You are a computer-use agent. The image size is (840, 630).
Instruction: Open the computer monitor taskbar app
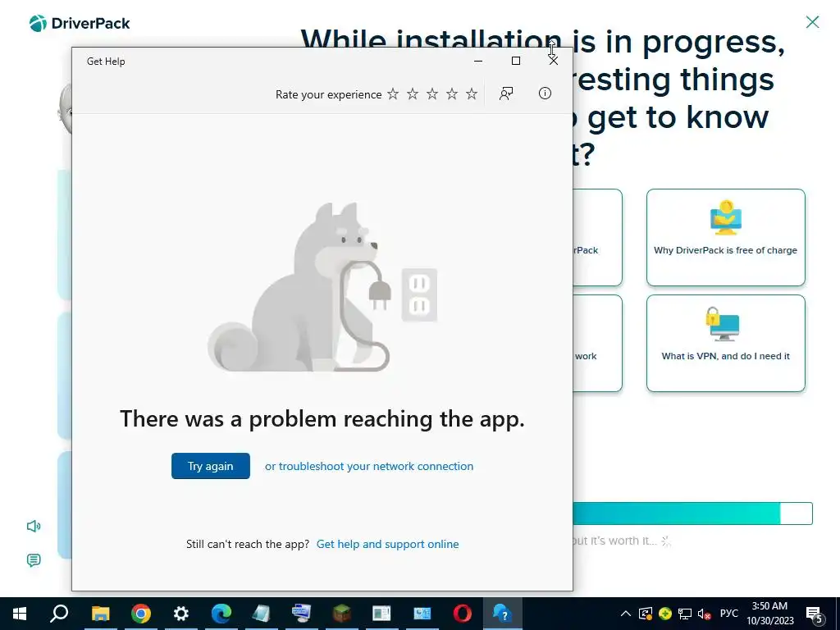pos(302,614)
